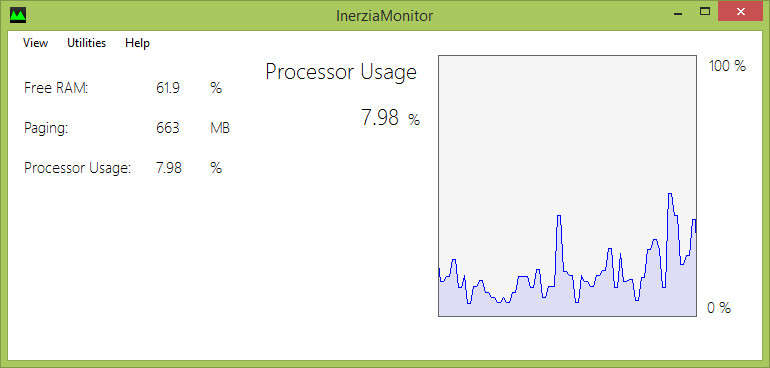Click the Processor Usage row label
The height and width of the screenshot is (368, 770).
click(x=78, y=169)
